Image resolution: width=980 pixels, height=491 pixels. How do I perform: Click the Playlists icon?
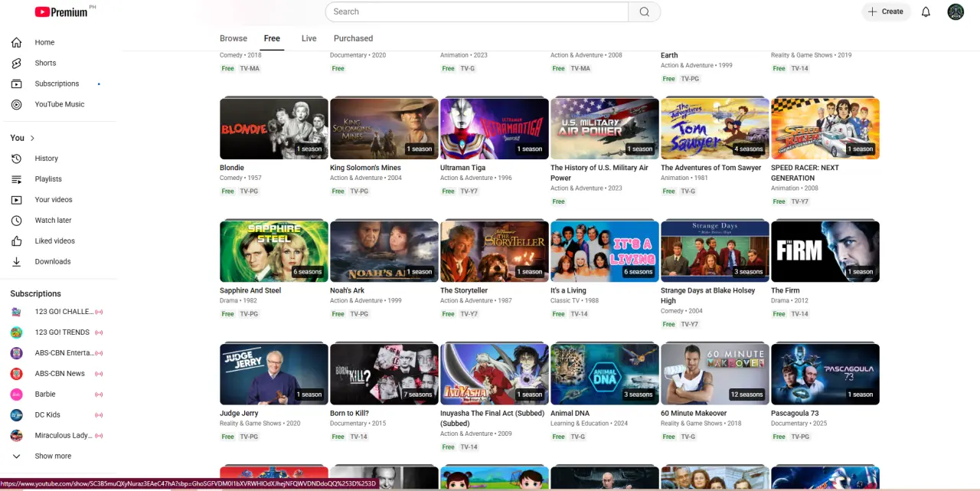tap(17, 179)
